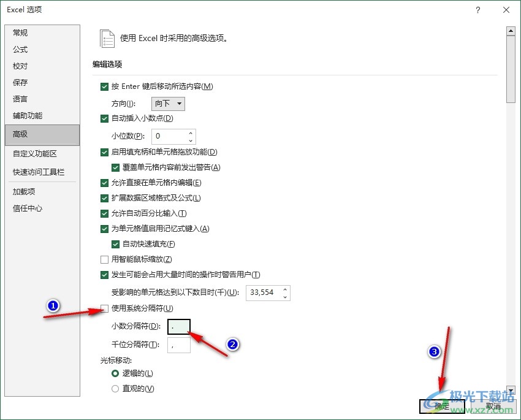Open the 语言 settings category
The image size is (521, 420).
point(42,99)
